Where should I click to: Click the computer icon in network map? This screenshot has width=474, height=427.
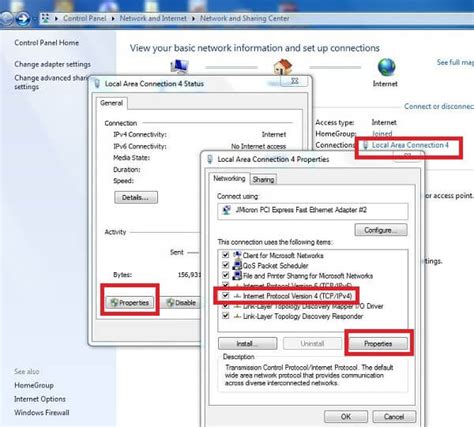[x=180, y=66]
